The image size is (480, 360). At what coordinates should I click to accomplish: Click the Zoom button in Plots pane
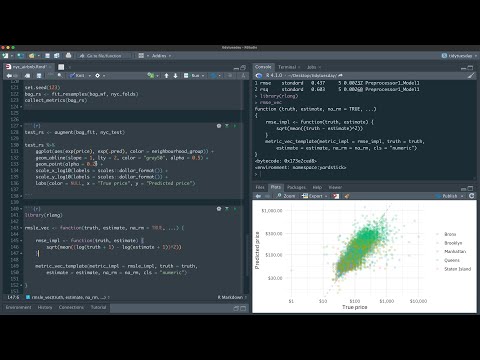pos(286,196)
